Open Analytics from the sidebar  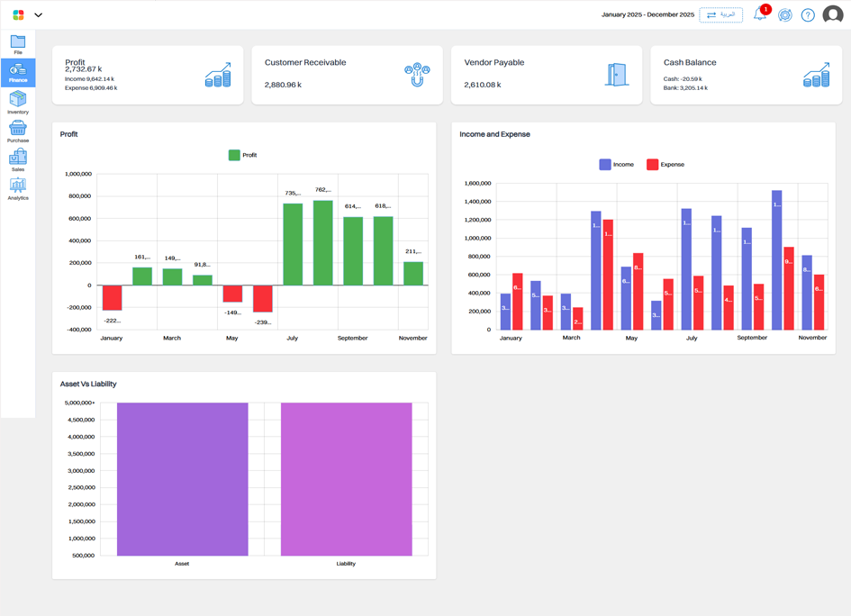tap(18, 188)
